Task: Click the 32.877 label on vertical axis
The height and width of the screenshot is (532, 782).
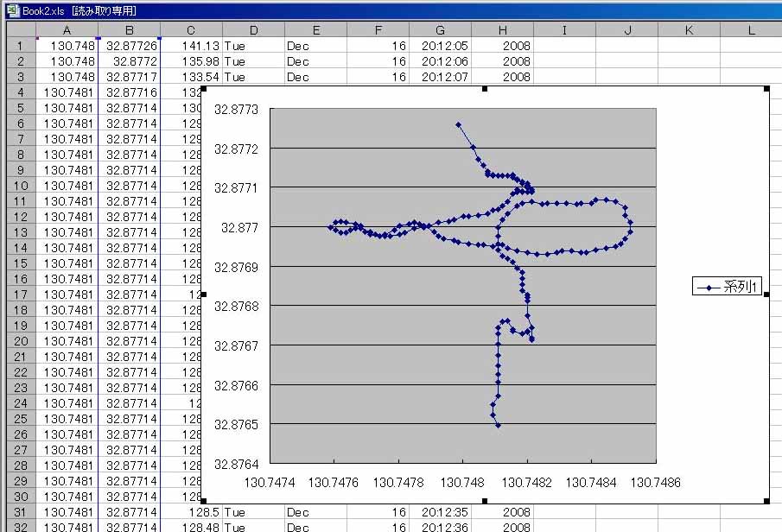Action: 238,228
